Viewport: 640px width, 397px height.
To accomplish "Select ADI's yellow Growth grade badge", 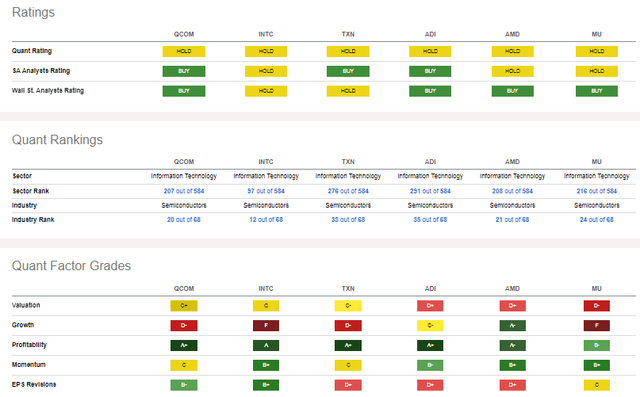I will tap(430, 326).
